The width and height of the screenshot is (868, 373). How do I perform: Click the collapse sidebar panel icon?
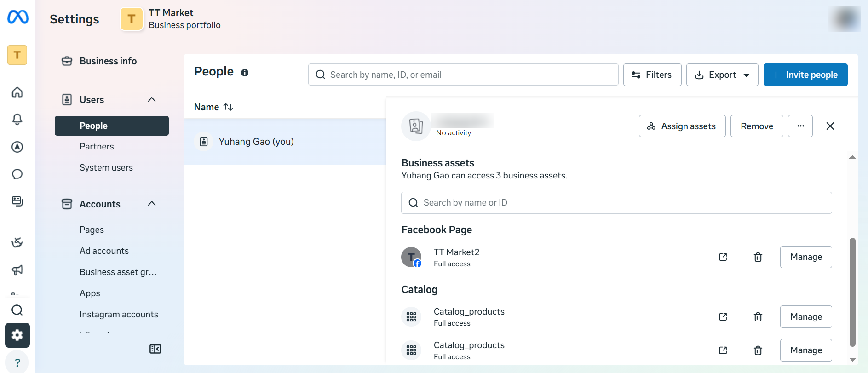pos(155,349)
